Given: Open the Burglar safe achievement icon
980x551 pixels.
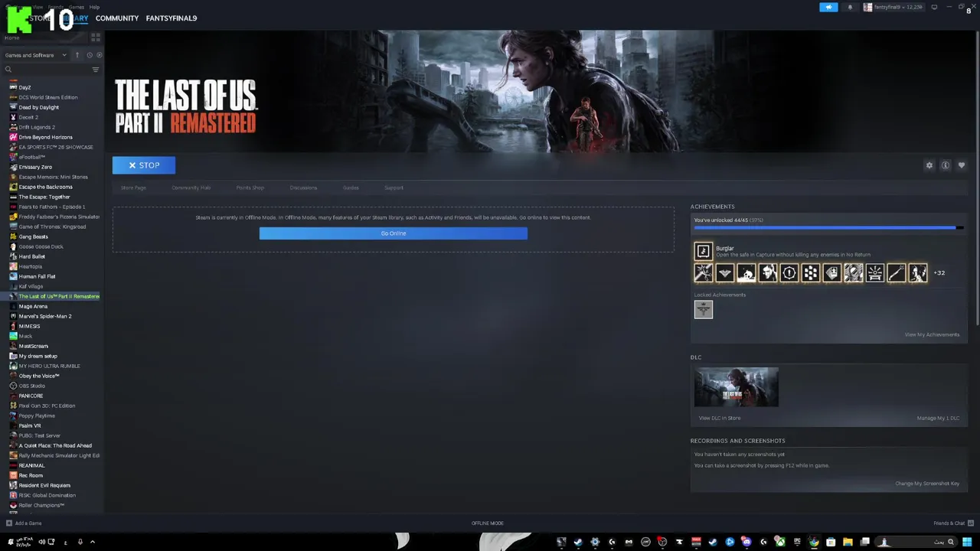Looking at the screenshot, I should pyautogui.click(x=703, y=251).
